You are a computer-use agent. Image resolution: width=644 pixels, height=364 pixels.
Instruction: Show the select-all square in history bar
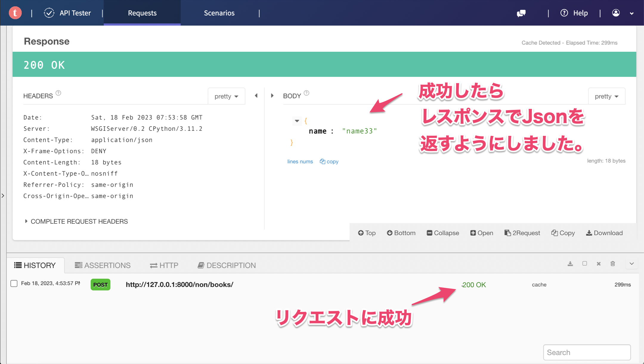pos(585,264)
